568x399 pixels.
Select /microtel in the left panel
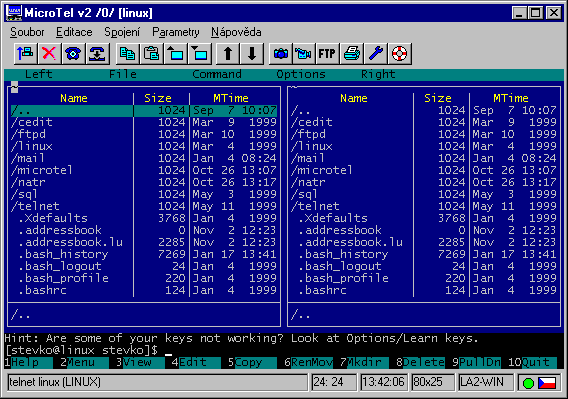(143, 170)
